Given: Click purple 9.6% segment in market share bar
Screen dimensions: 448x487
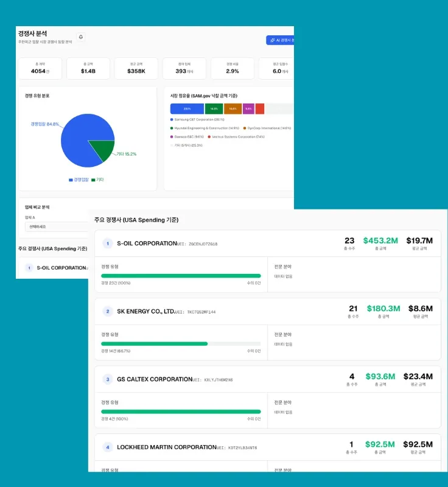Looking at the screenshot, I should click(249, 109).
